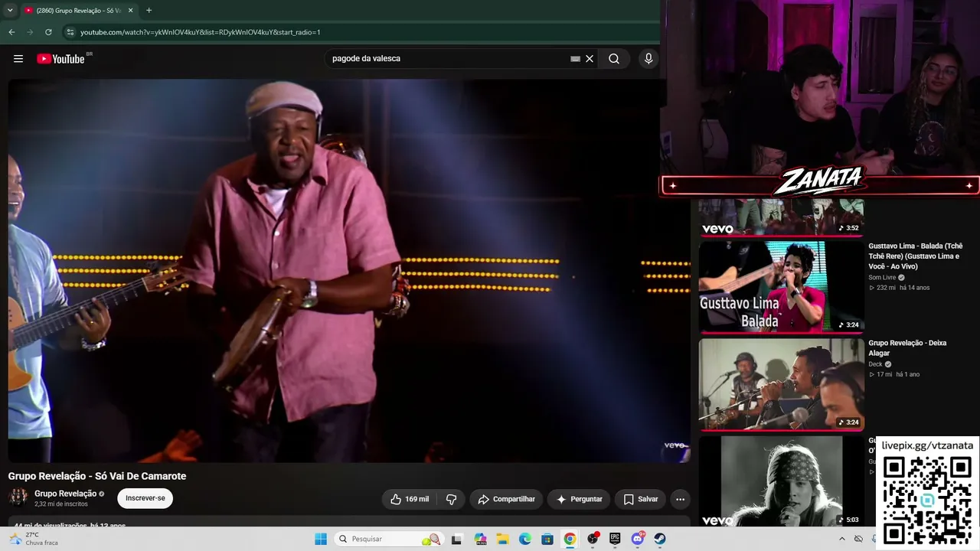Like the video with 169 mil
The height and width of the screenshot is (551, 980).
coord(410,499)
